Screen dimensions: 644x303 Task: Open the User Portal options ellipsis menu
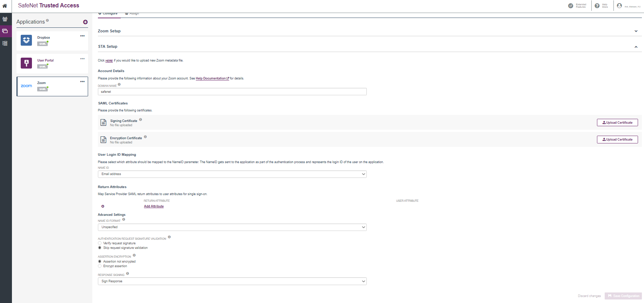82,59
